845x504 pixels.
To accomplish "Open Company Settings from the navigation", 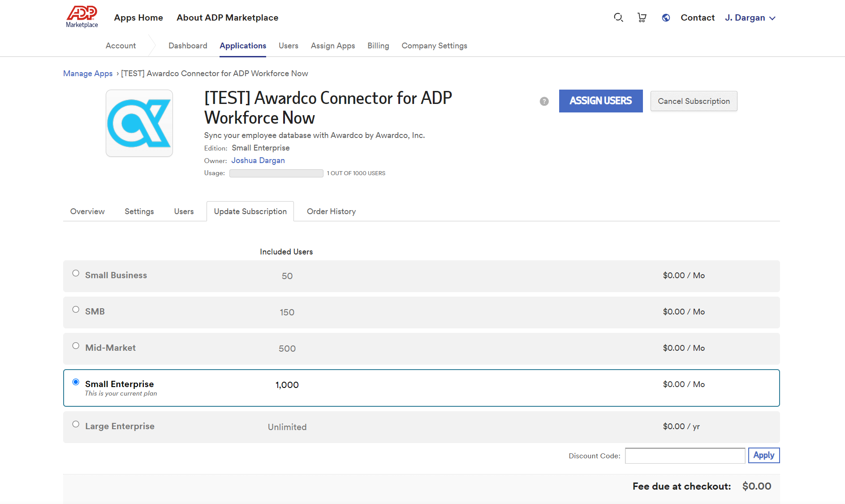I will (434, 45).
